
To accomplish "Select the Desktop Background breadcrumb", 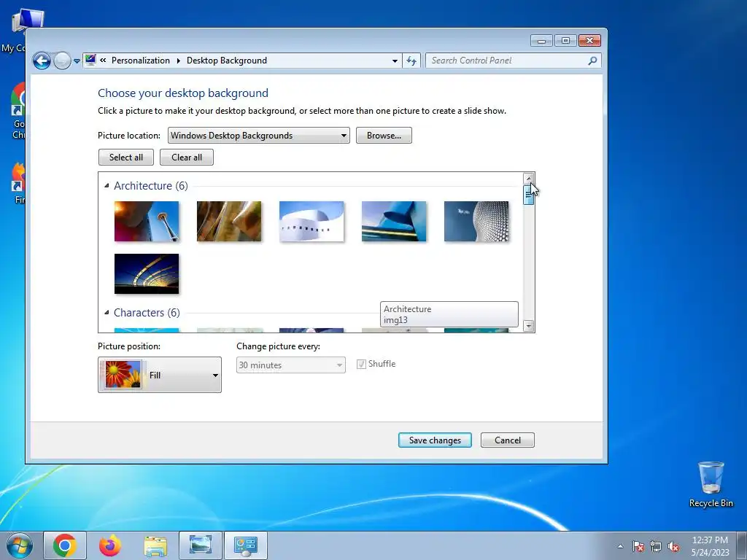I will pyautogui.click(x=227, y=61).
